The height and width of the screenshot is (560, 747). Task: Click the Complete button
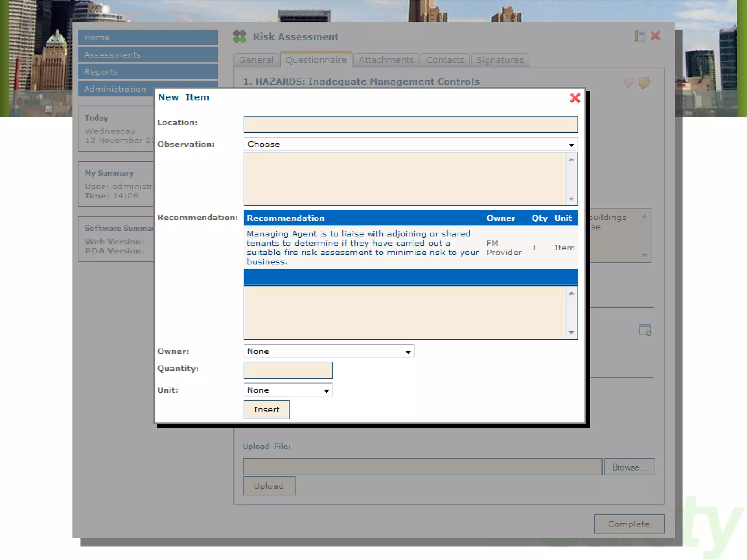[x=628, y=524]
